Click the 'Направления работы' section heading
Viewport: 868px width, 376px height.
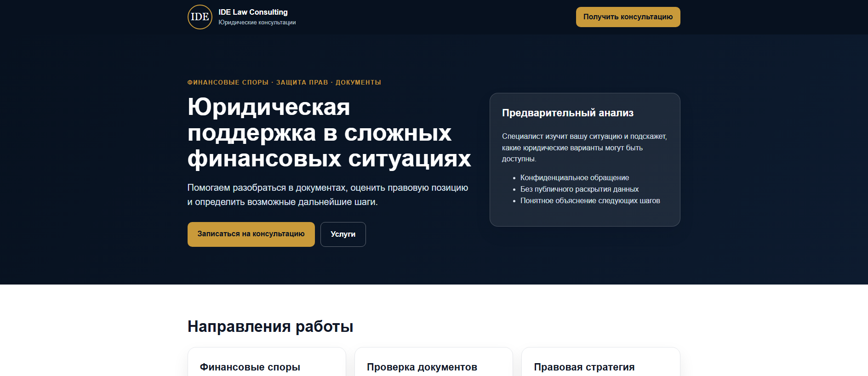point(270,327)
